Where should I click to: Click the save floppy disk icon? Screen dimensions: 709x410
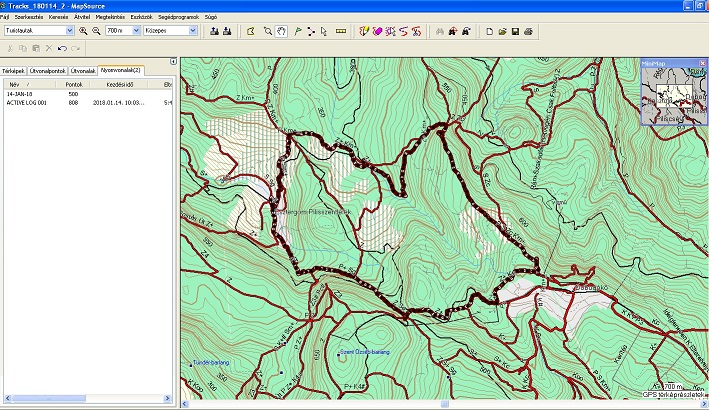514,31
